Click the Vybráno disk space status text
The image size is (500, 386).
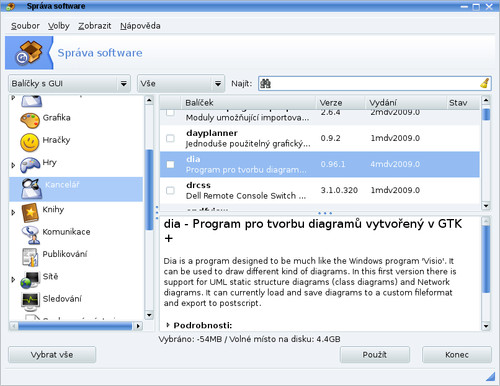(x=249, y=339)
